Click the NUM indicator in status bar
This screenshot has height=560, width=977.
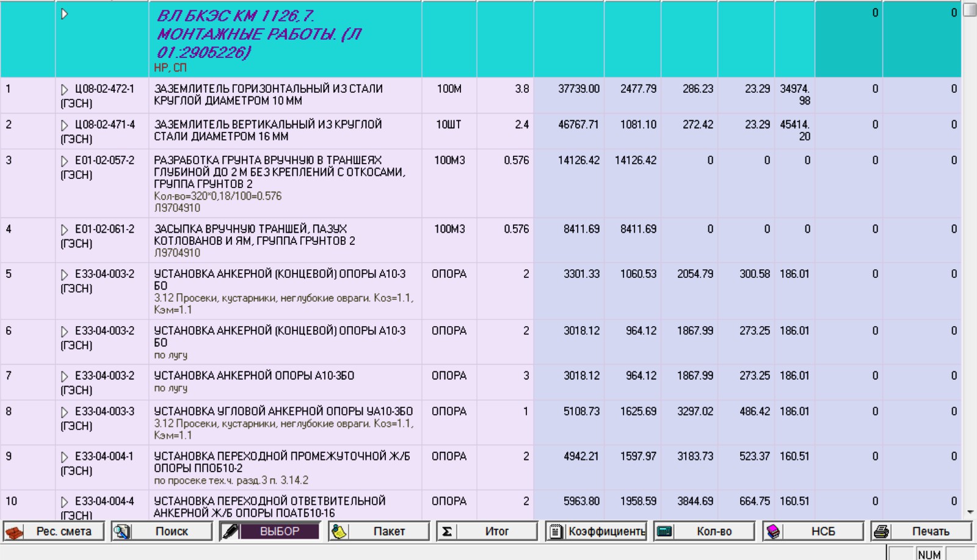(x=929, y=555)
